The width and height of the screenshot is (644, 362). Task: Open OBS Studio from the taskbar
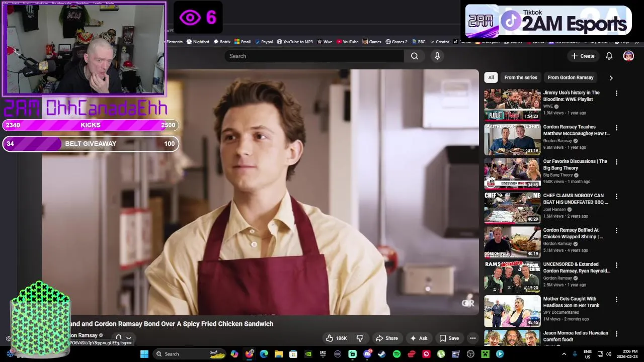[470, 354]
